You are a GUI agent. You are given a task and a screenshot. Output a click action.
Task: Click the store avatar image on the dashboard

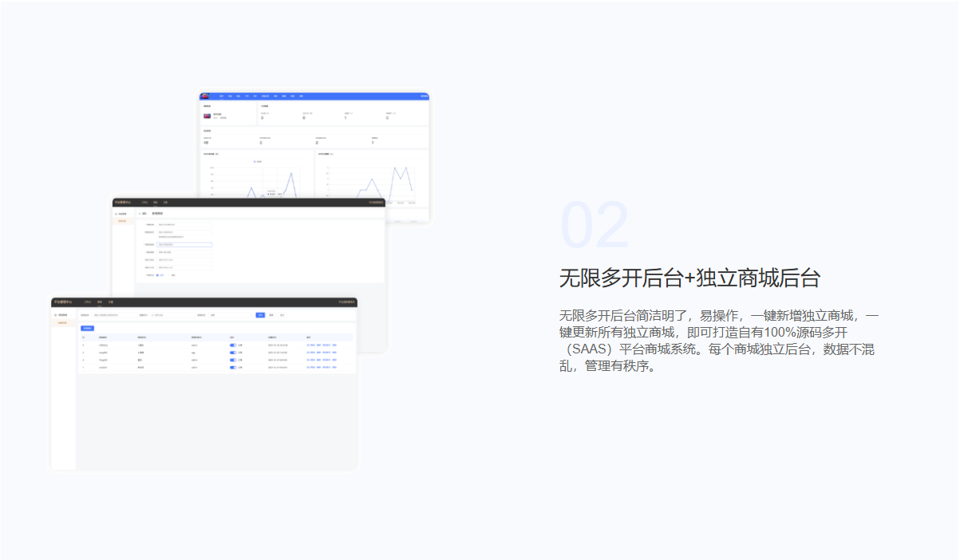[x=207, y=116]
